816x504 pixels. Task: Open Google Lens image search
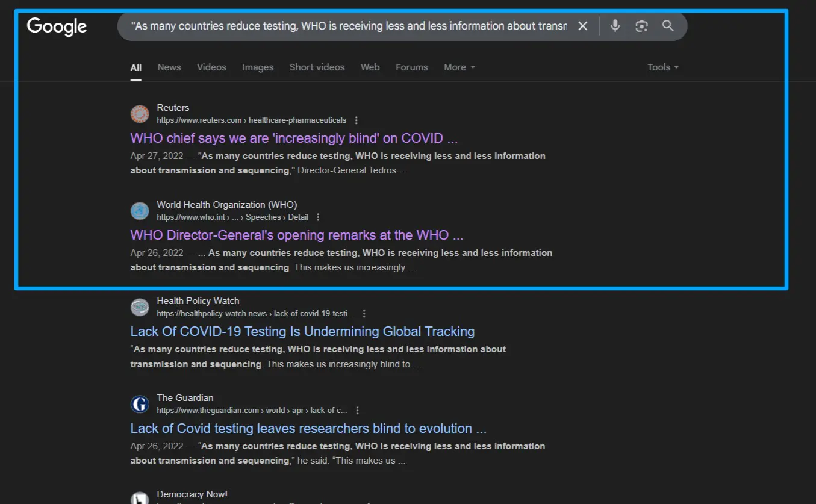(x=641, y=26)
